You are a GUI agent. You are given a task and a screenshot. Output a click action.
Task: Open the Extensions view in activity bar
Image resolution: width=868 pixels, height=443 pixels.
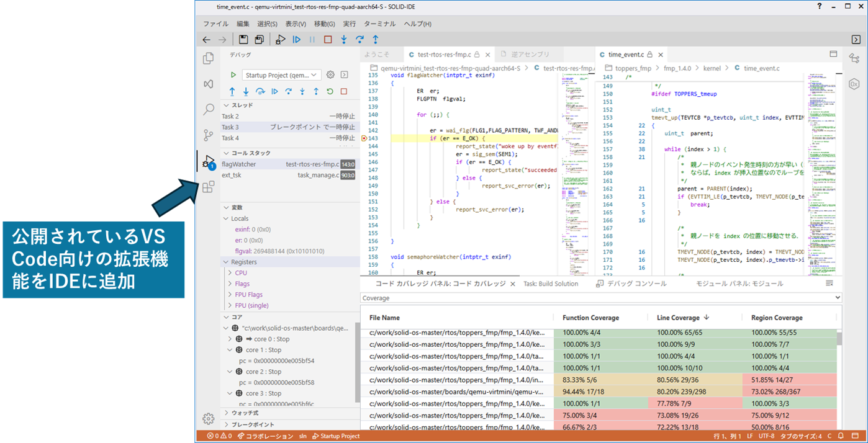click(x=209, y=187)
